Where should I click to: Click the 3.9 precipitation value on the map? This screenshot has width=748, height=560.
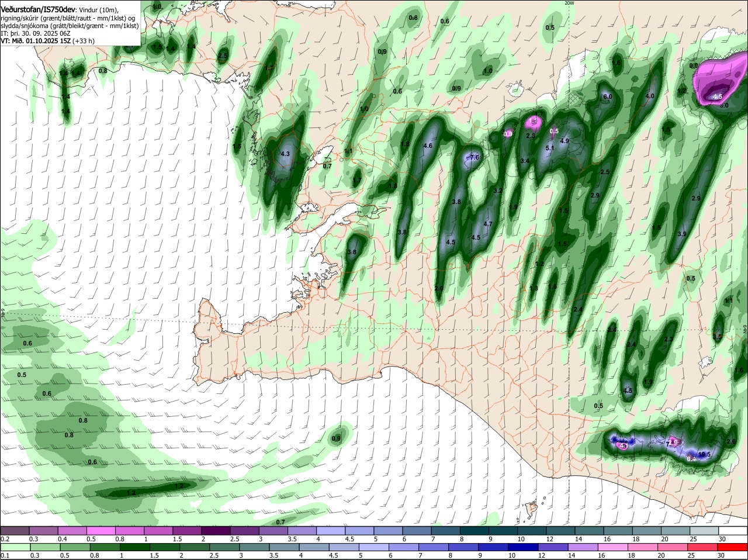682,234
